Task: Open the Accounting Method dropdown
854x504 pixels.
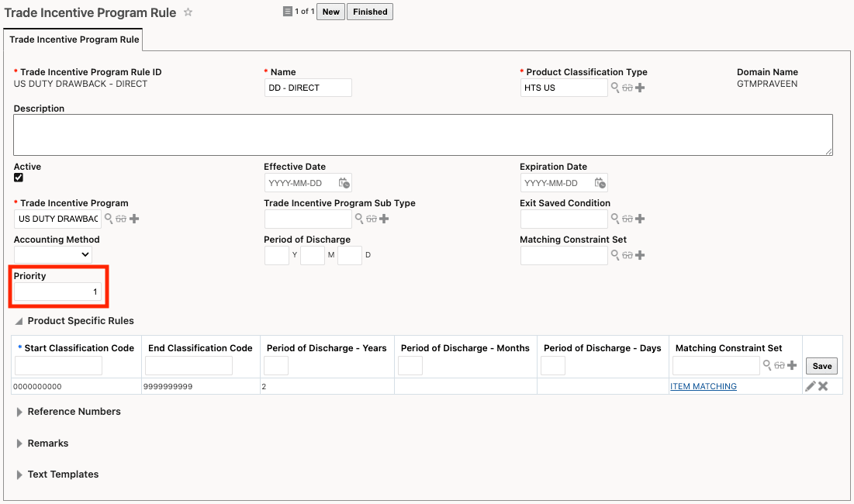Action: [53, 255]
